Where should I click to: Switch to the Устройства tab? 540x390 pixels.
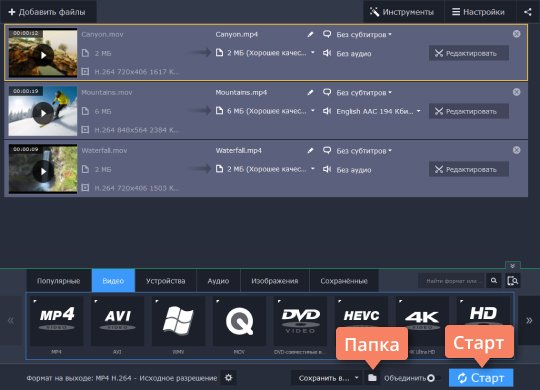click(x=165, y=281)
